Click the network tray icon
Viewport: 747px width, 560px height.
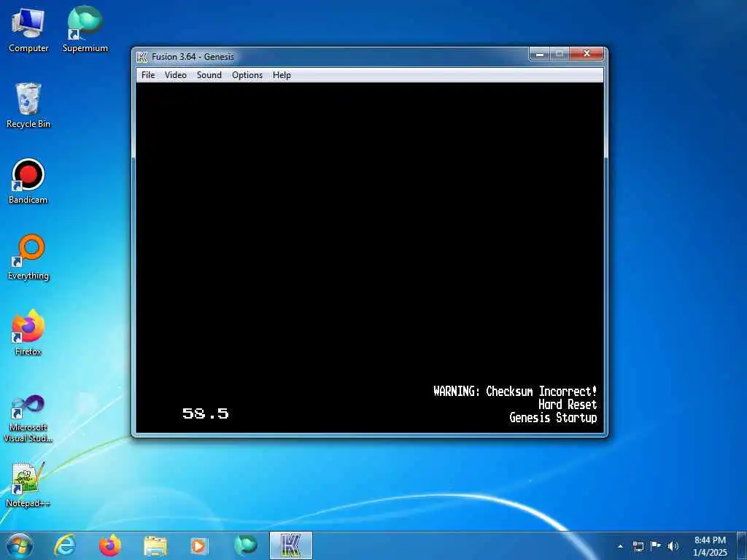pos(638,546)
